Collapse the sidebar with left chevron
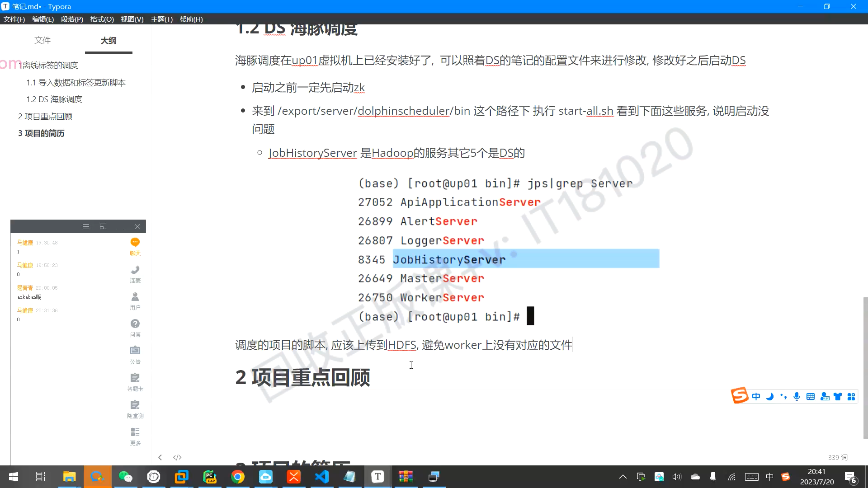 click(x=160, y=457)
